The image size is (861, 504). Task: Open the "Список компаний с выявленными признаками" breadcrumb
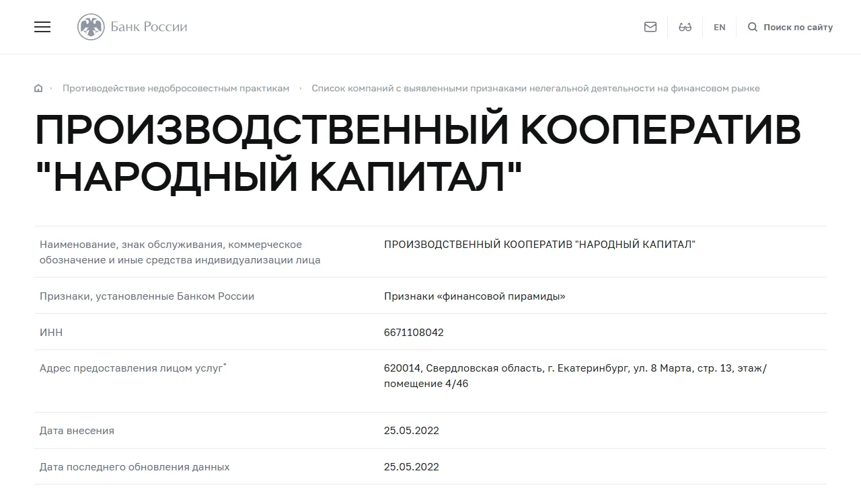[535, 89]
